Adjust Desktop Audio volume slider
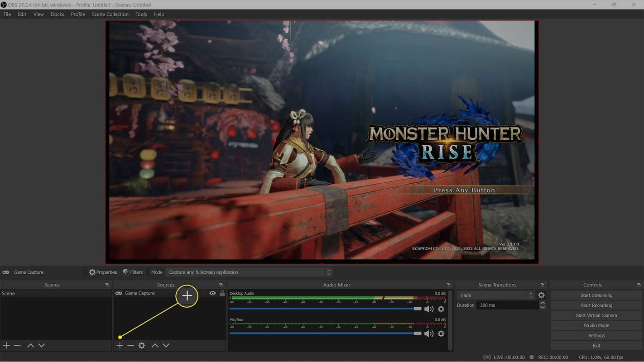This screenshot has width=644, height=362. click(326, 309)
